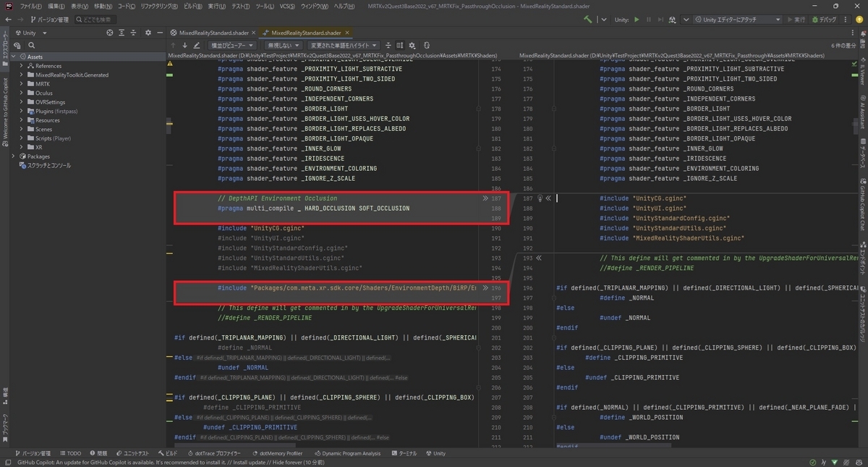This screenshot has width=868, height=467.
Task: Click the build hammer icon
Action: pos(588,20)
